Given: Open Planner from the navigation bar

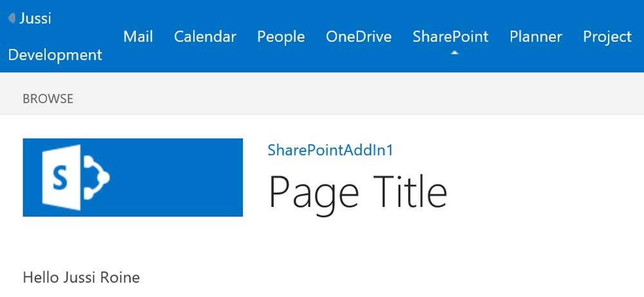Looking at the screenshot, I should coord(536,37).
